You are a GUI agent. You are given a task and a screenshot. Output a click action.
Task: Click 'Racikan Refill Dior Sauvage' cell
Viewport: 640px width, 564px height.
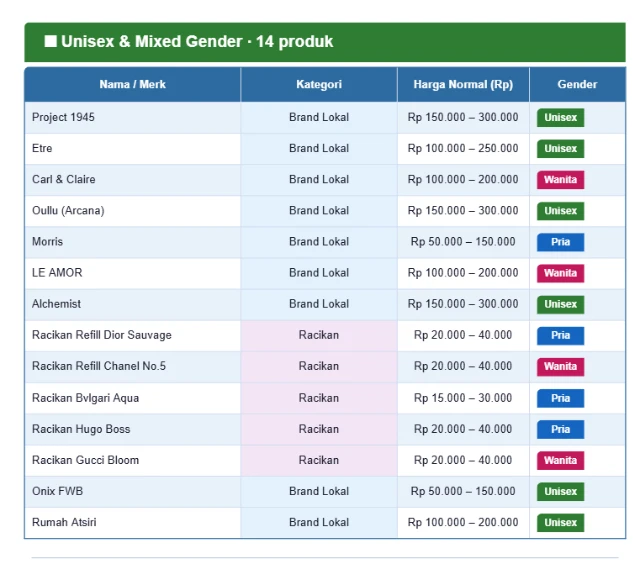133,335
